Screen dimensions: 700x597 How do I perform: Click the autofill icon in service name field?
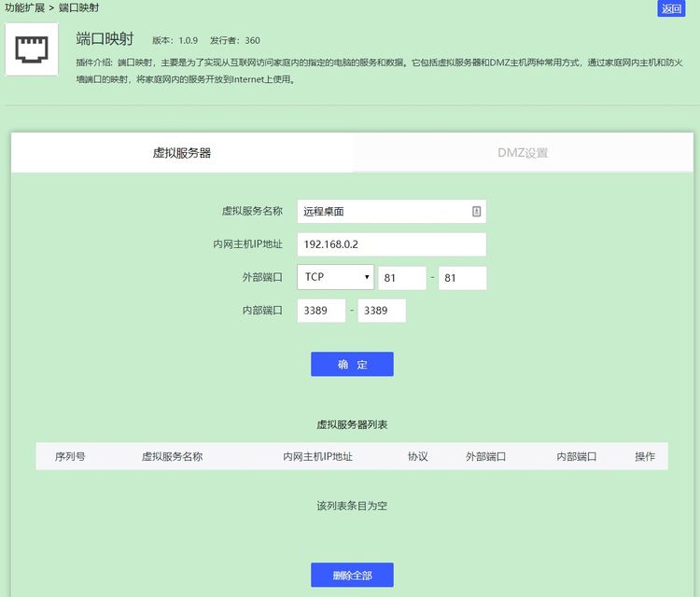coord(476,211)
